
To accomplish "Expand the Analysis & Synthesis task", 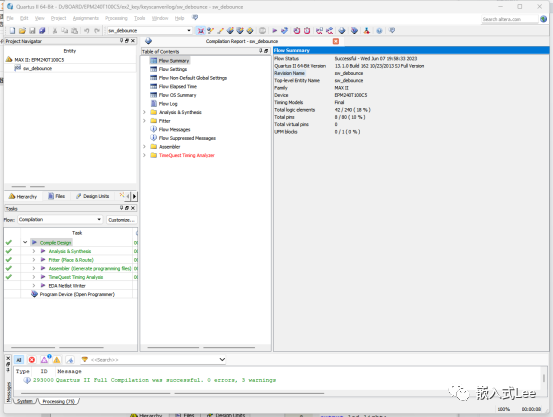I will pos(34,251).
